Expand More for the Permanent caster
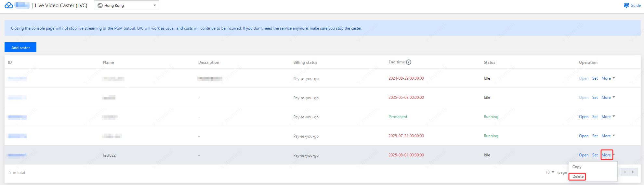The image size is (644, 185). (608, 117)
